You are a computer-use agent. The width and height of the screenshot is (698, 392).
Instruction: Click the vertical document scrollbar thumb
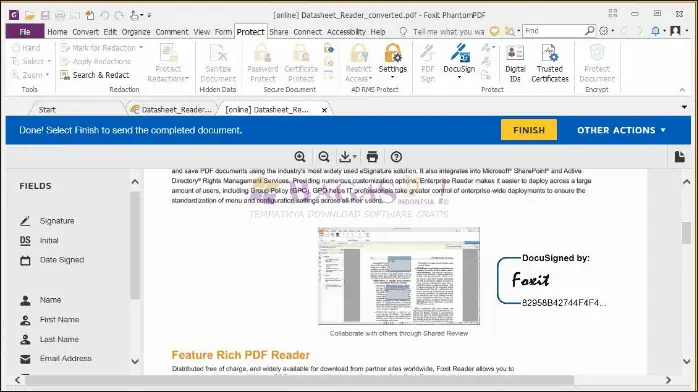click(x=686, y=233)
